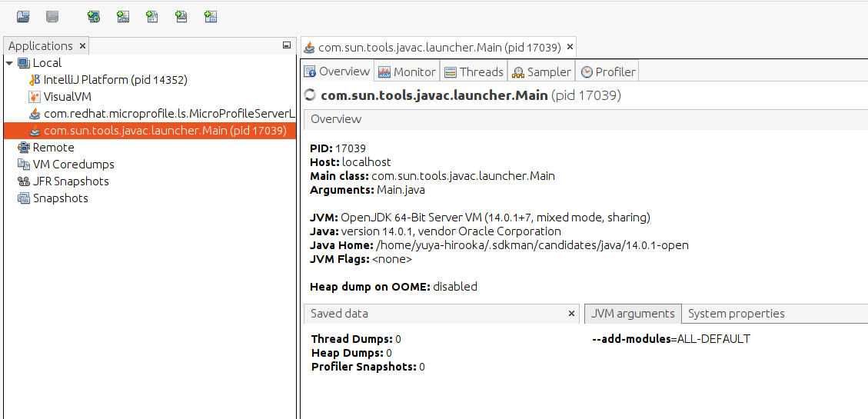The image size is (868, 419).
Task: Click the Add Application Snapshot toolbar icon
Action: pyautogui.click(x=211, y=17)
